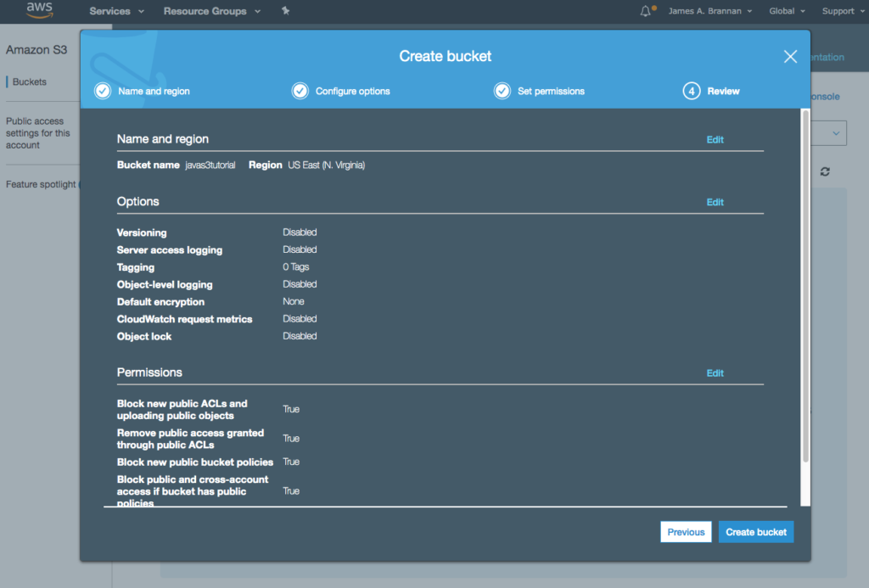This screenshot has width=869, height=588.
Task: Edit the Permissions section
Action: click(x=715, y=373)
